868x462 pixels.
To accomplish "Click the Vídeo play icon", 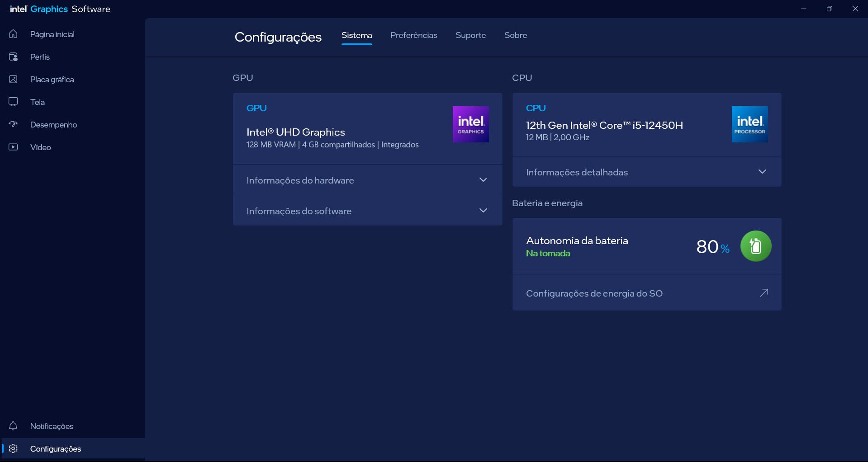I will [13, 147].
